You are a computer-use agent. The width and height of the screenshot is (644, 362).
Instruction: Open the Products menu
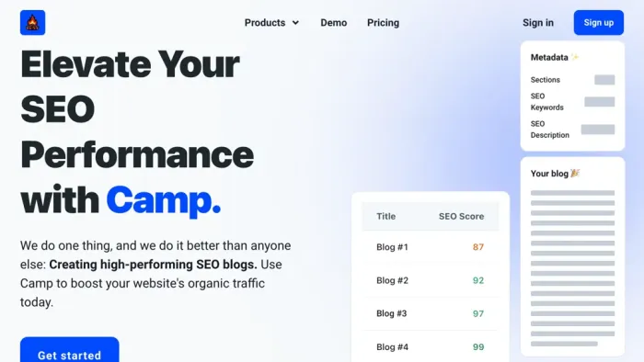(x=271, y=23)
